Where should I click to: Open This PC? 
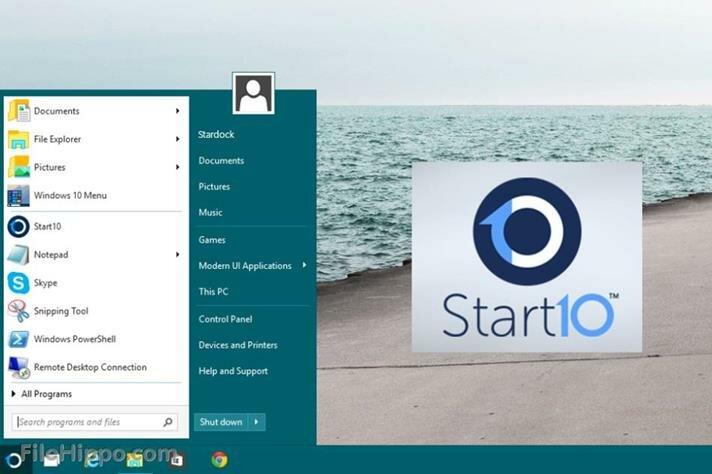click(x=213, y=291)
